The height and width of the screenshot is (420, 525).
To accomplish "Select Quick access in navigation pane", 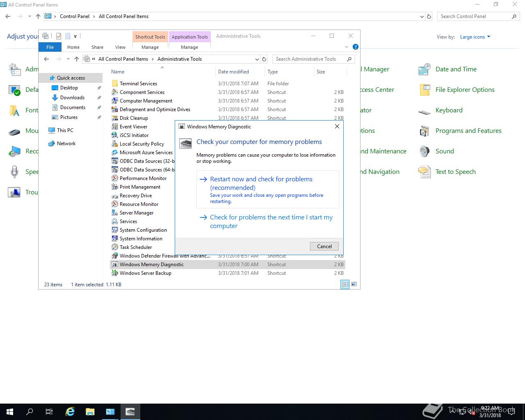I will coord(71,78).
